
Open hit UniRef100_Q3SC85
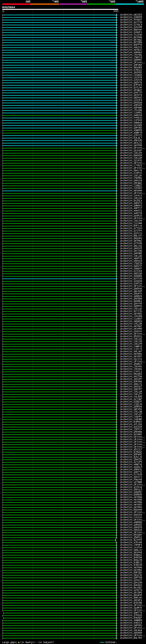(131, 27)
